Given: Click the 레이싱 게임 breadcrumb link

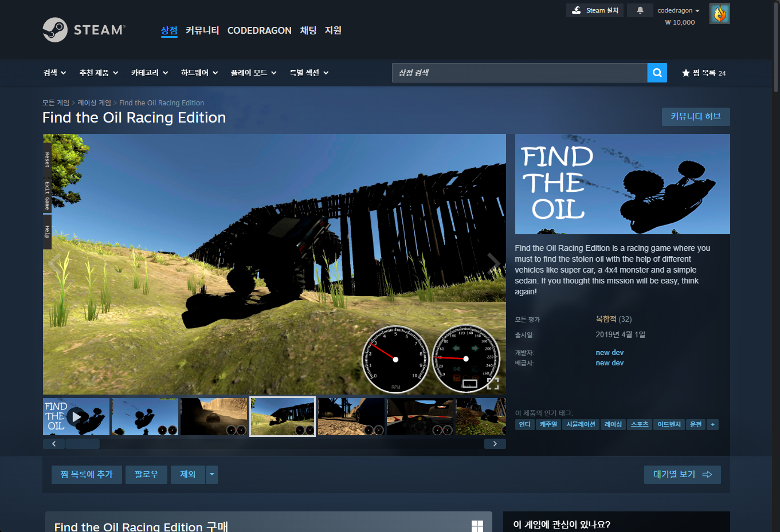Looking at the screenshot, I should (x=95, y=103).
